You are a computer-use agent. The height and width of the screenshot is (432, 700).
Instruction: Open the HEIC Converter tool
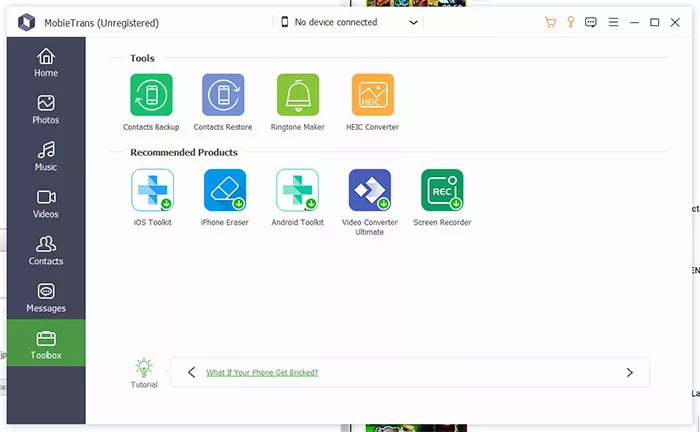[x=373, y=95]
